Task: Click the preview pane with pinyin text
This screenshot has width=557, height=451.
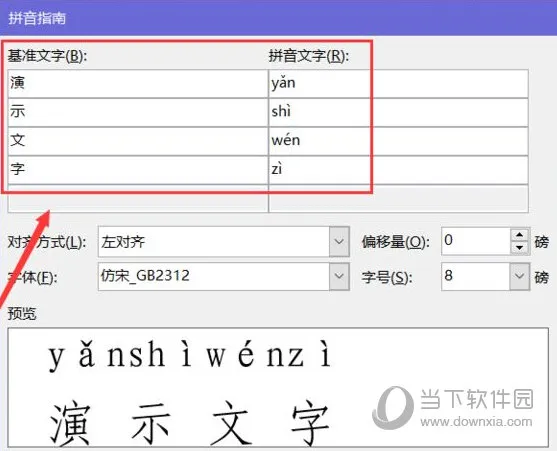Action: [278, 388]
